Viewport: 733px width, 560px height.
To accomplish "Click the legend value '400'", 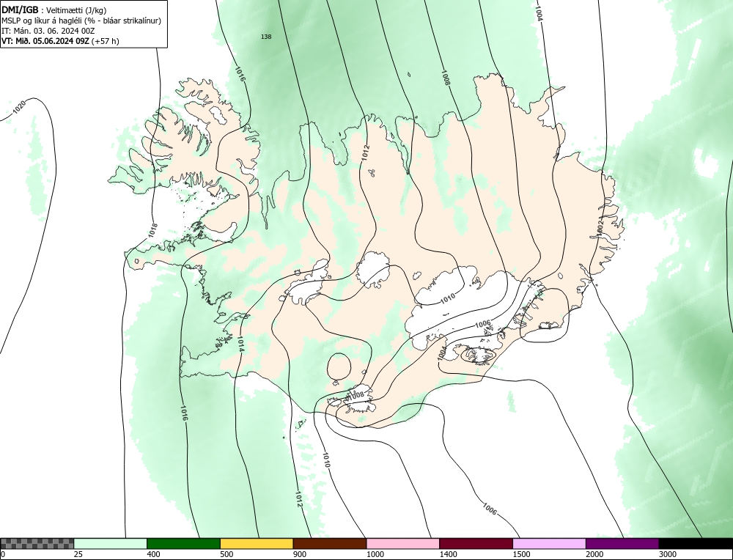I will point(153,554).
